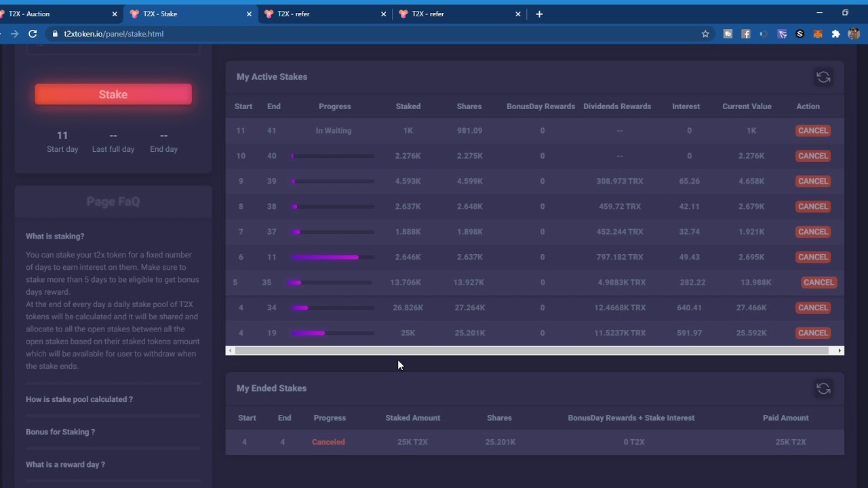The height and width of the screenshot is (488, 868).
Task: Open the TubeBuddy 'tb' extension icon
Action: [x=728, y=34]
